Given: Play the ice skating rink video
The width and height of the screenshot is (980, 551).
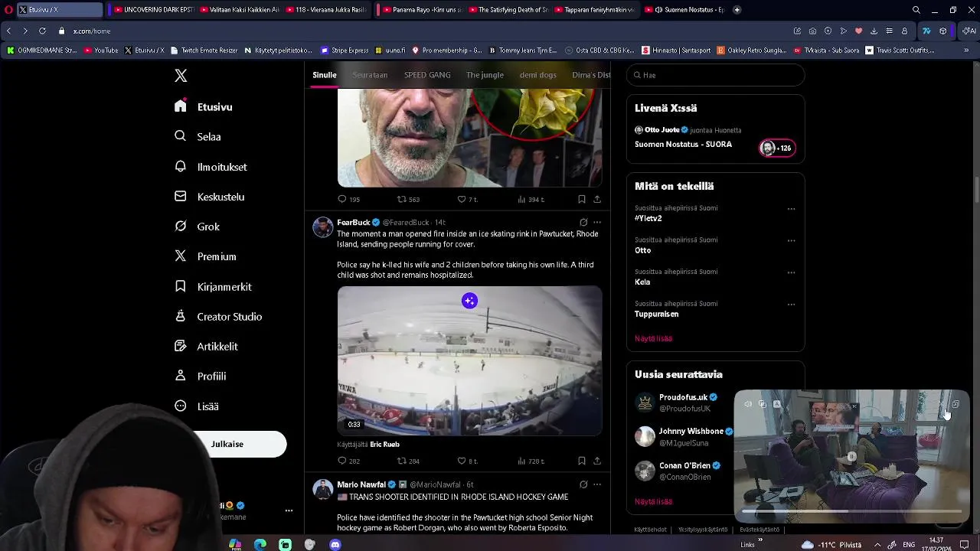Looking at the screenshot, I should coord(469,360).
